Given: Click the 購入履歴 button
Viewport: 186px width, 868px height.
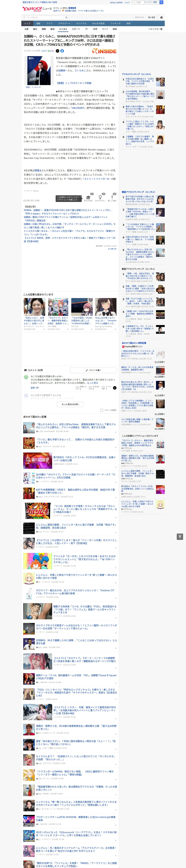Looking at the screenshot, I should click(152, 18).
